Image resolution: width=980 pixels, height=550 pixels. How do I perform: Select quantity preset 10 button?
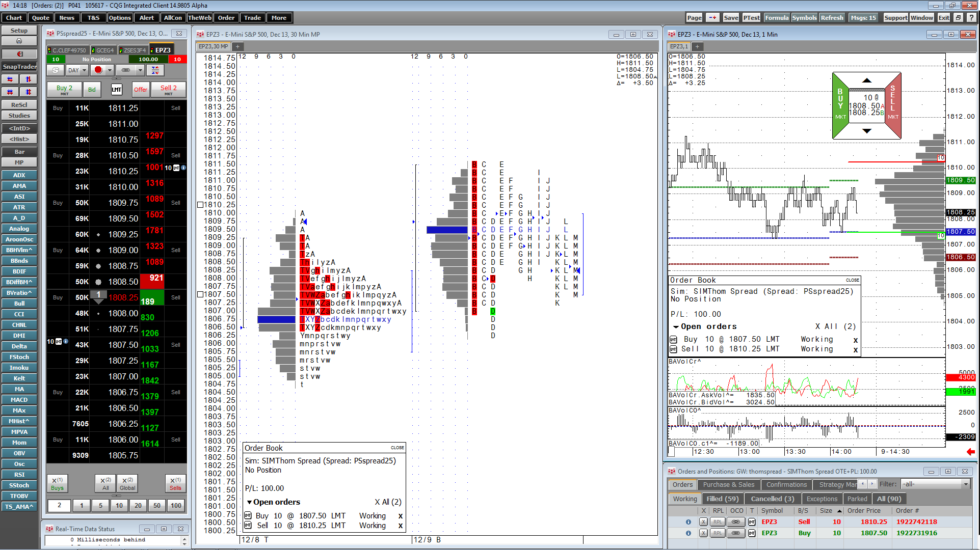(x=119, y=506)
